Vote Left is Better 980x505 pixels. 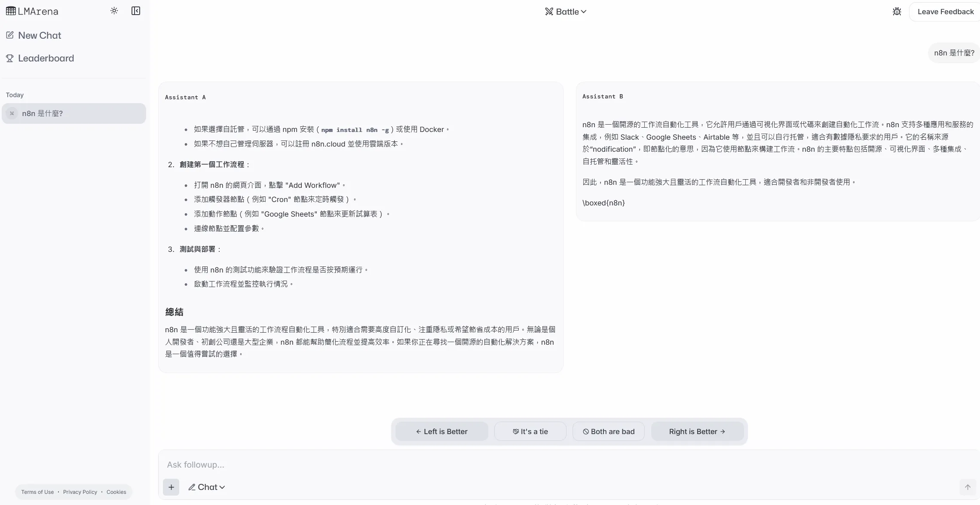point(441,432)
